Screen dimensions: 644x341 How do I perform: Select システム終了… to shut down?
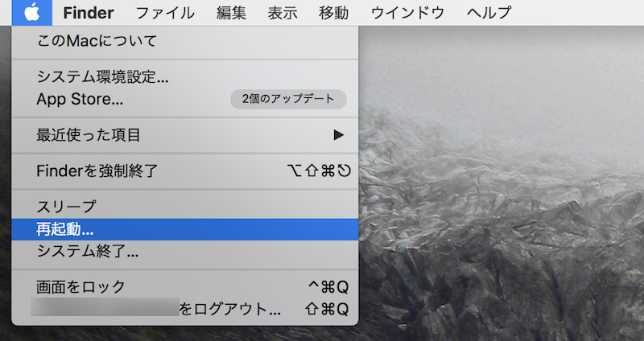(x=88, y=250)
